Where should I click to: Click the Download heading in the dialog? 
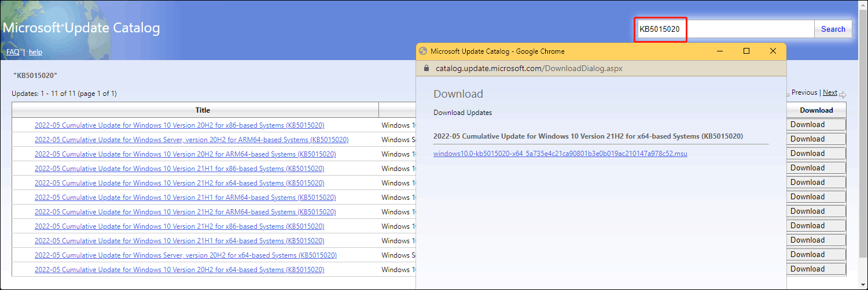click(458, 94)
